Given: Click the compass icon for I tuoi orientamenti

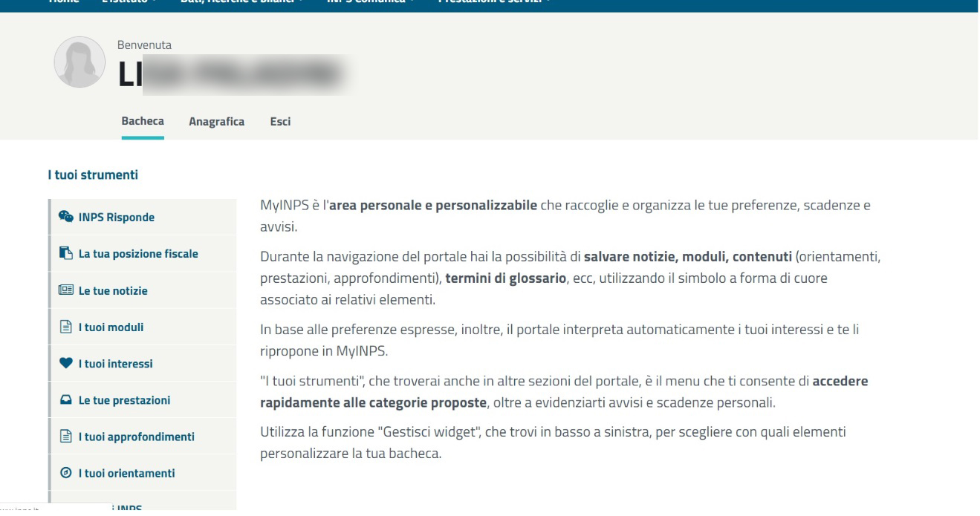Looking at the screenshot, I should click(x=65, y=473).
